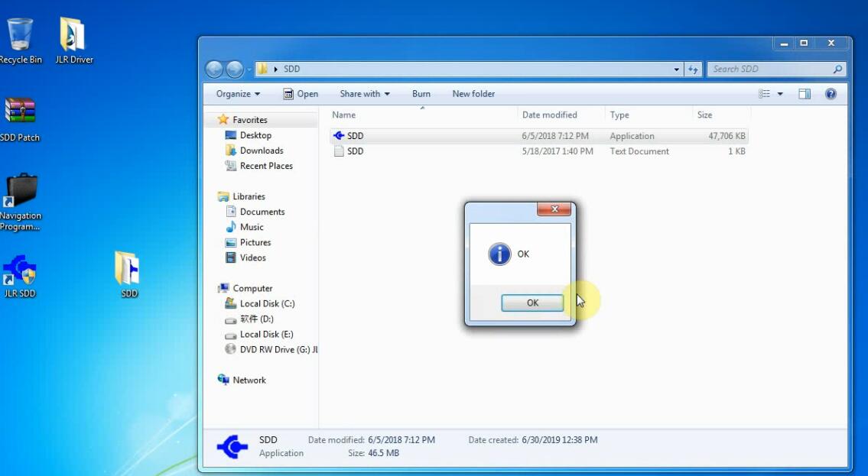Image resolution: width=868 pixels, height=476 pixels.
Task: Click Burn in the Explorer toolbar
Action: [421, 94]
